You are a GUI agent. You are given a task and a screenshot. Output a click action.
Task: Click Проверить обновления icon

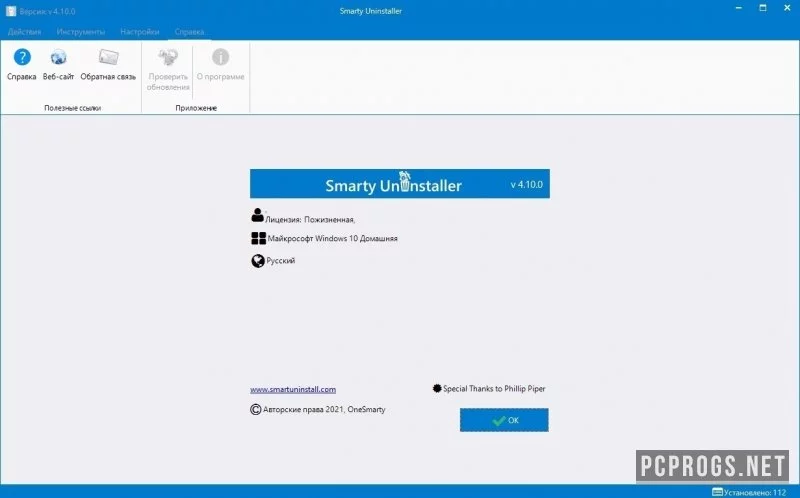(x=168, y=57)
